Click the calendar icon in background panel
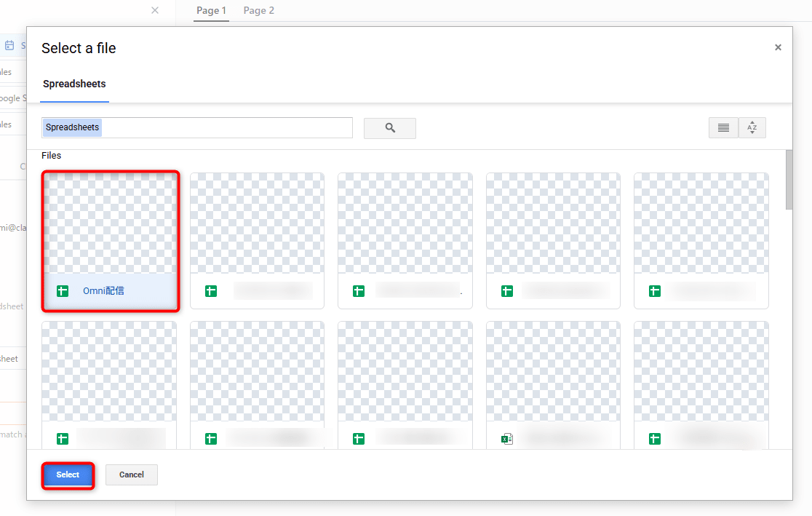This screenshot has width=812, height=516. 9,46
